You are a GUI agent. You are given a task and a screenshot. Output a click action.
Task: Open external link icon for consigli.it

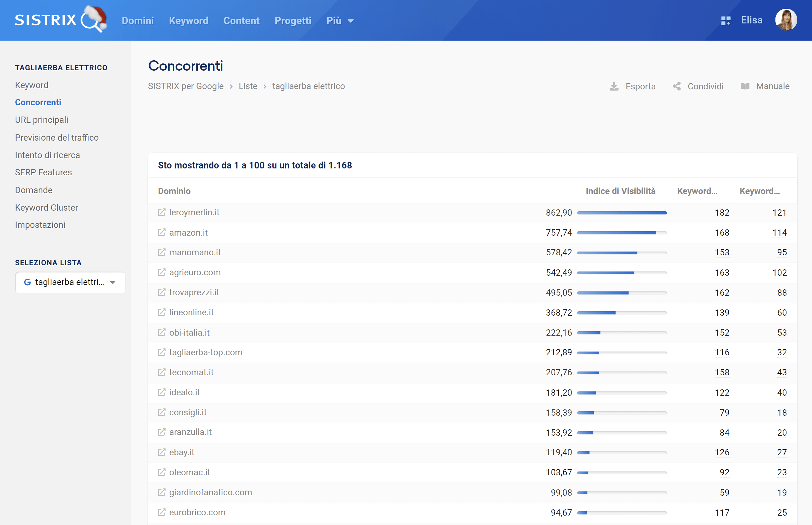[x=161, y=412]
